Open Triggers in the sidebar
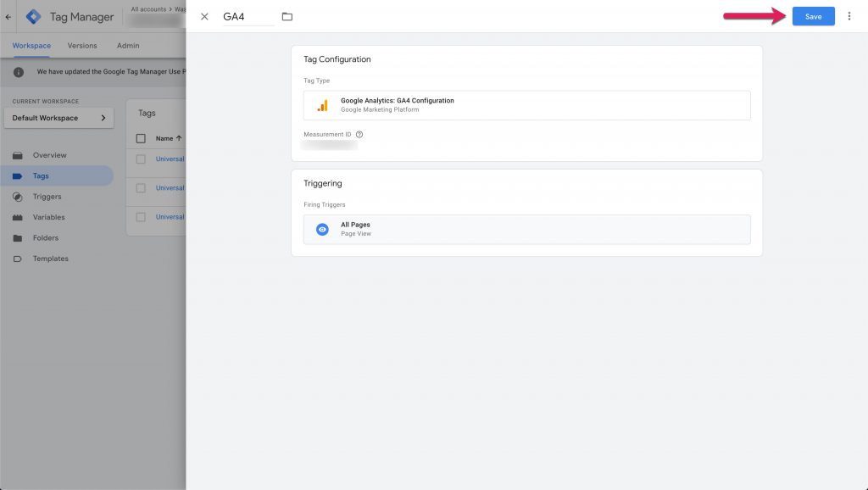Screen dimensions: 868x490 (x=47, y=197)
